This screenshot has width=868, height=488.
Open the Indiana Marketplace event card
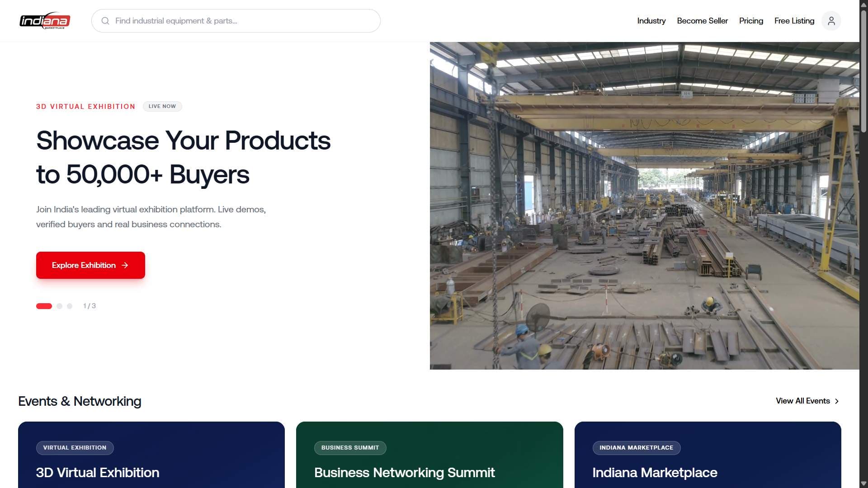click(x=708, y=455)
